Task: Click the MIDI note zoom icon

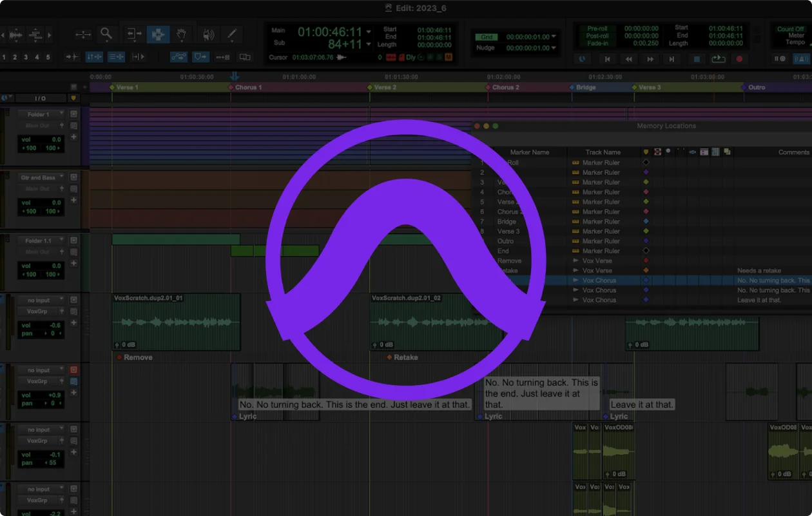Action: [x=35, y=34]
